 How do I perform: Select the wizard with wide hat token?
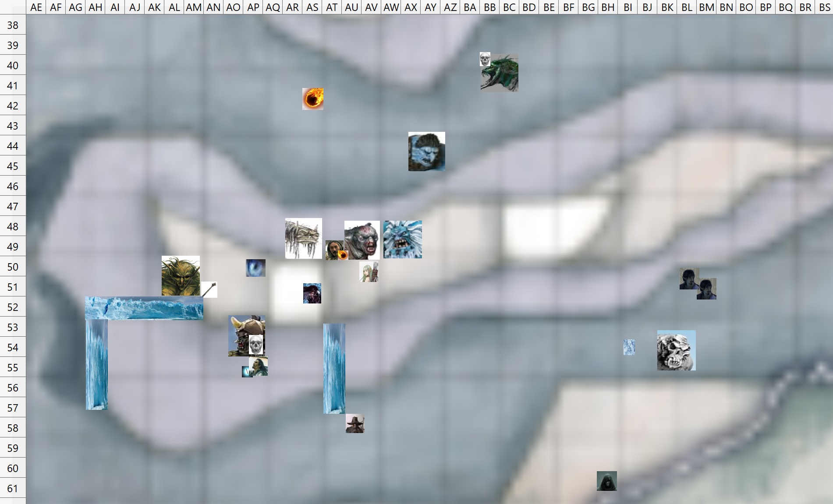tap(355, 423)
